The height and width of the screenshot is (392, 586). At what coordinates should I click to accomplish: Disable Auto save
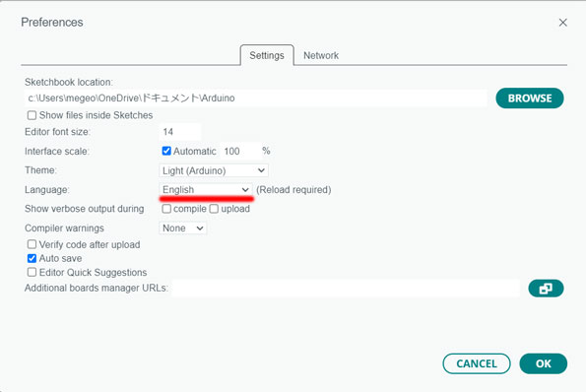[32, 258]
